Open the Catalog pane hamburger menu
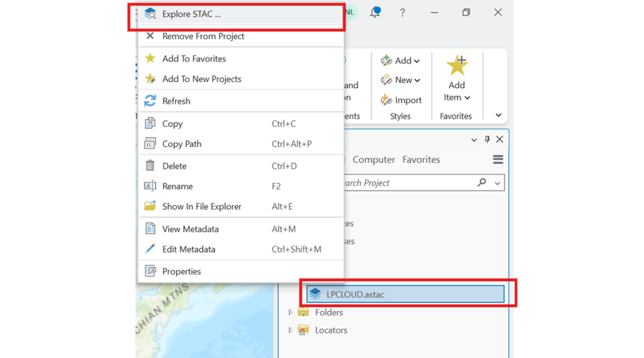Image resolution: width=644 pixels, height=358 pixels. [498, 159]
